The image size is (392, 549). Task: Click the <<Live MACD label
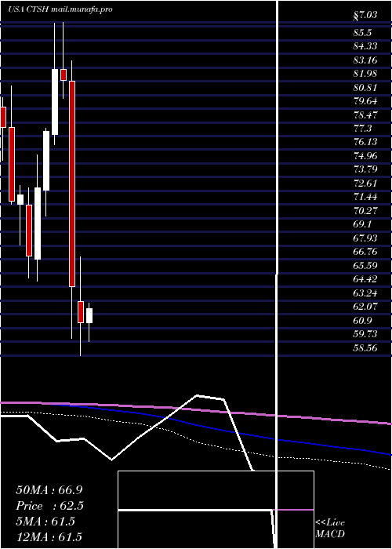click(330, 528)
